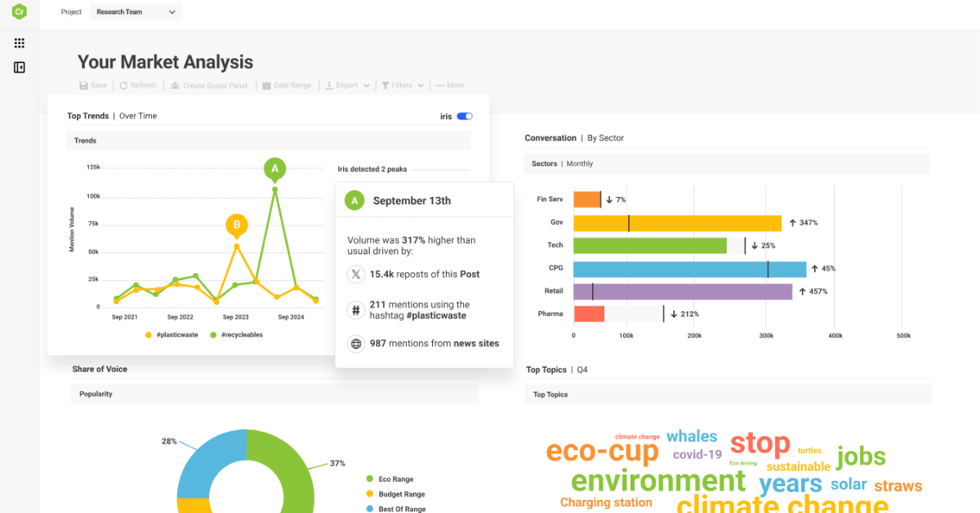Viewport: 980px width, 513px height.
Task: Click the globe news sites icon
Action: (x=355, y=344)
